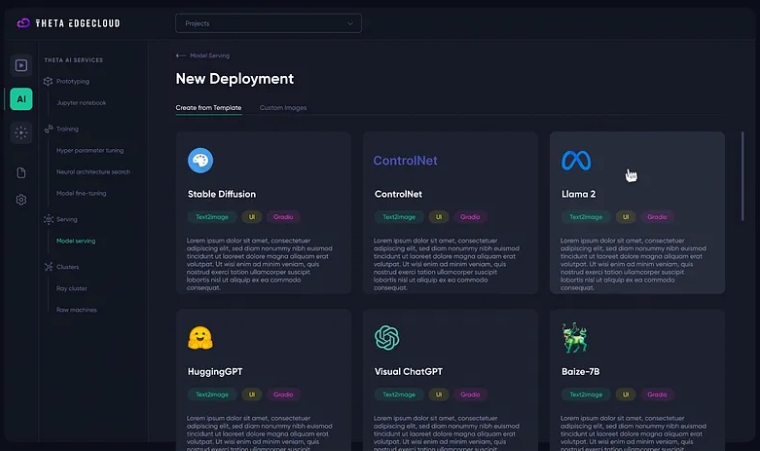The height and width of the screenshot is (451, 760).
Task: Open the document sidebar icon
Action: pos(21,173)
